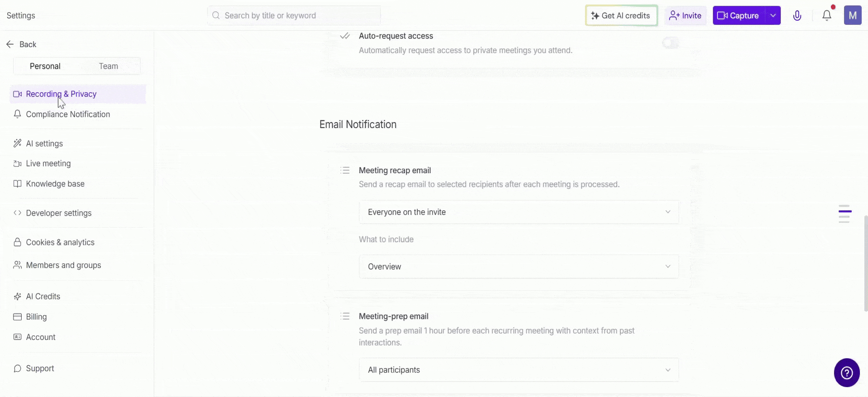The image size is (868, 397).
Task: Click the Capture button
Action: (739, 16)
